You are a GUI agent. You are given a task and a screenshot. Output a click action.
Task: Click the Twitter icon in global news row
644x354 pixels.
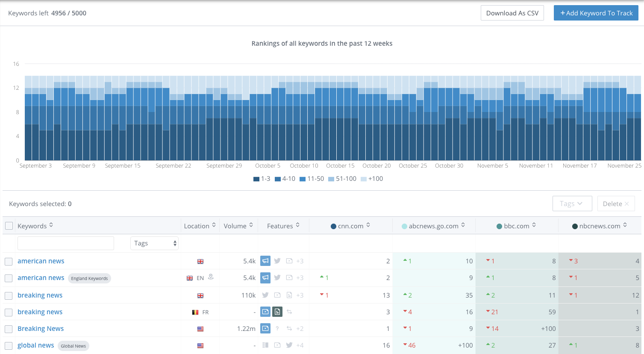pos(289,345)
